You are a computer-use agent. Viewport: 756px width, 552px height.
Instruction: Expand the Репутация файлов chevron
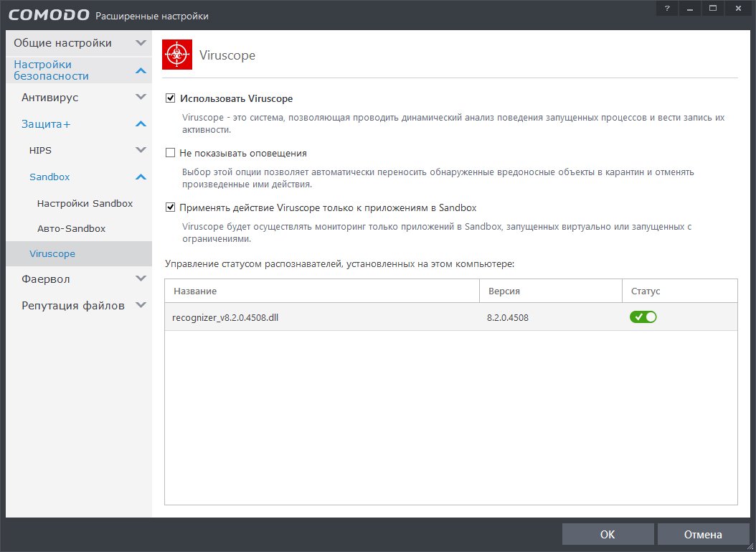[141, 305]
